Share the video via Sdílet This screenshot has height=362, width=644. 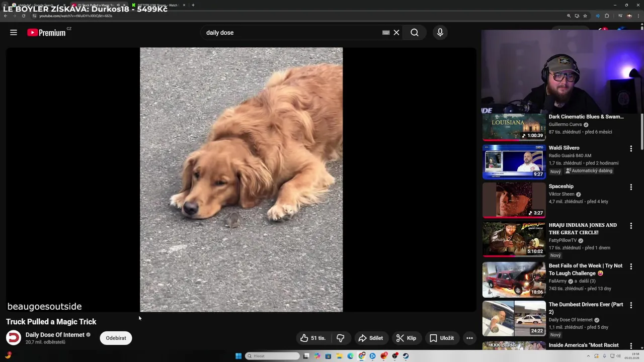point(371,338)
